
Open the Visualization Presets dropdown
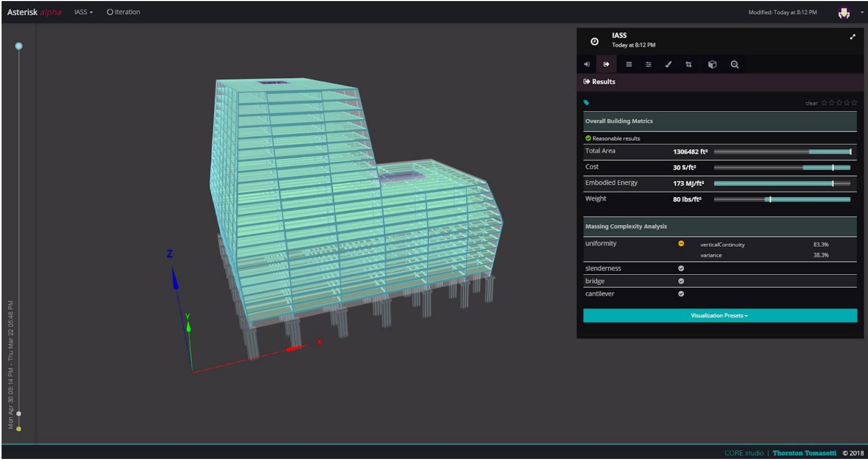[x=719, y=316]
